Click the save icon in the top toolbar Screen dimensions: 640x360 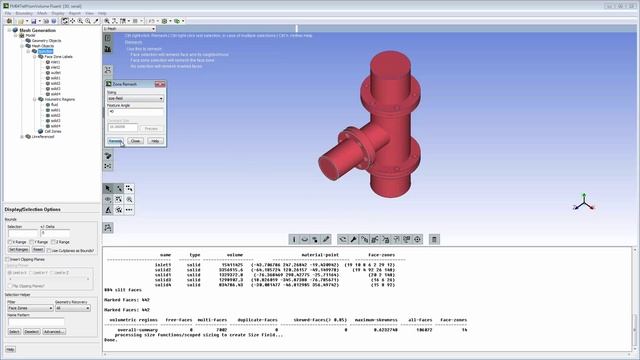tap(34, 21)
